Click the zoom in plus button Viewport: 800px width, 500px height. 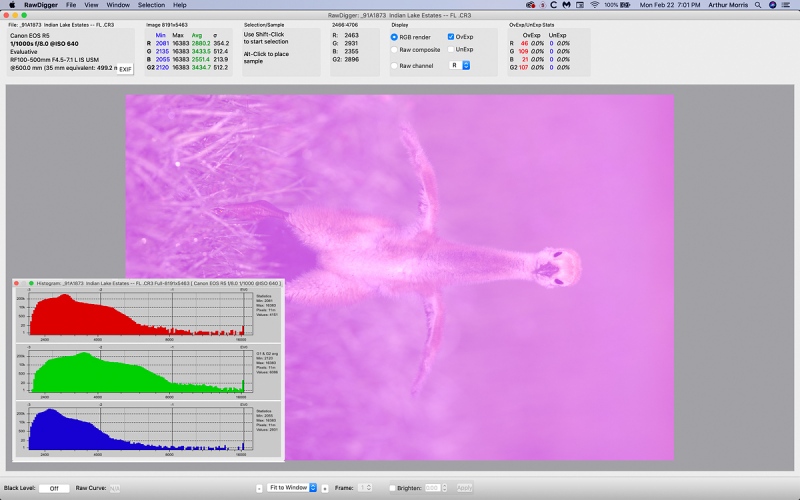click(x=324, y=488)
